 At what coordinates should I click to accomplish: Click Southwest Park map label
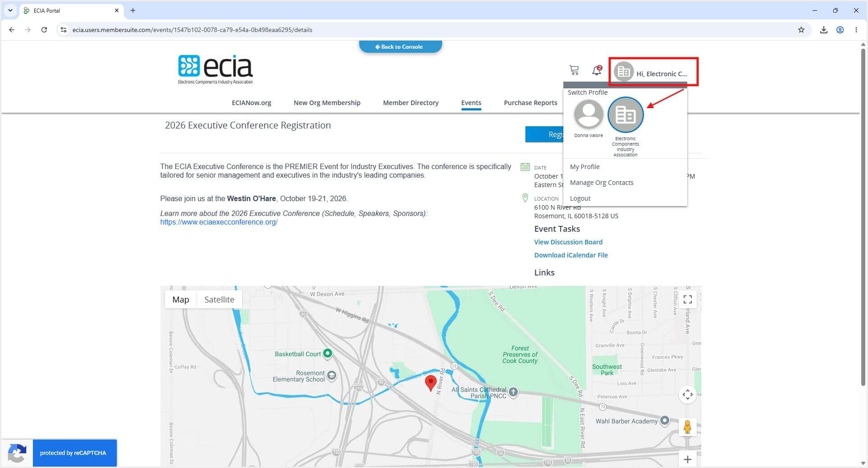[x=607, y=370]
